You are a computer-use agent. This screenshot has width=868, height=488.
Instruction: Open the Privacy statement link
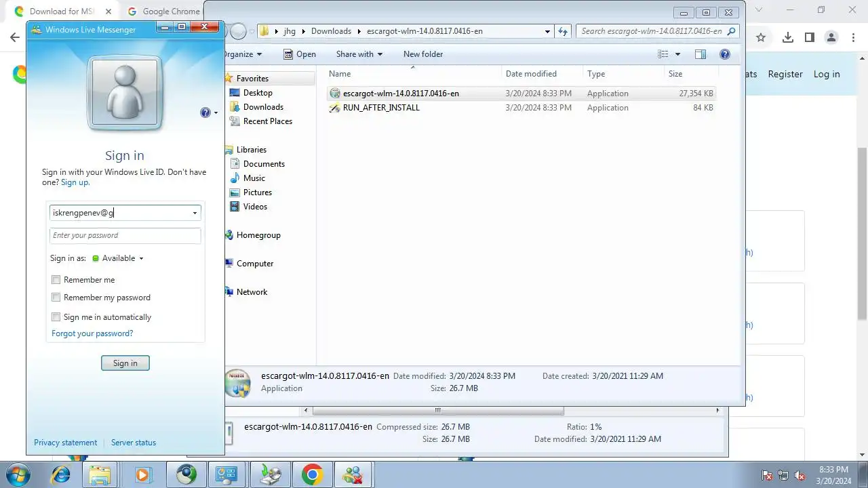tap(66, 443)
